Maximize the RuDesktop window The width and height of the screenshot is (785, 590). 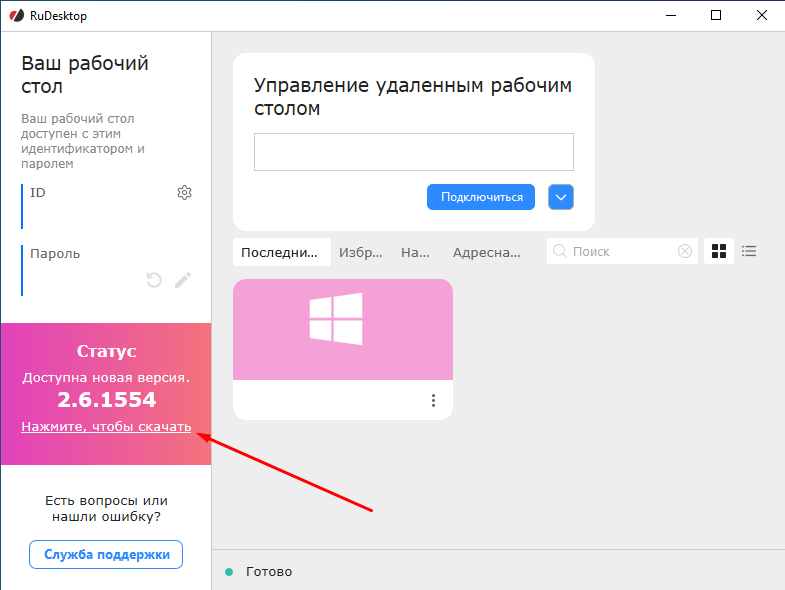(715, 15)
